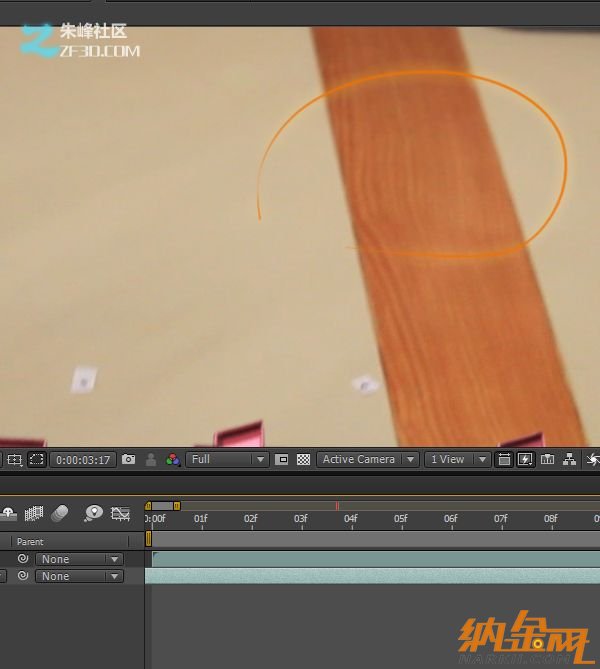The width and height of the screenshot is (600, 669).
Task: Open the timeline panel icon in viewer
Action: (547, 460)
